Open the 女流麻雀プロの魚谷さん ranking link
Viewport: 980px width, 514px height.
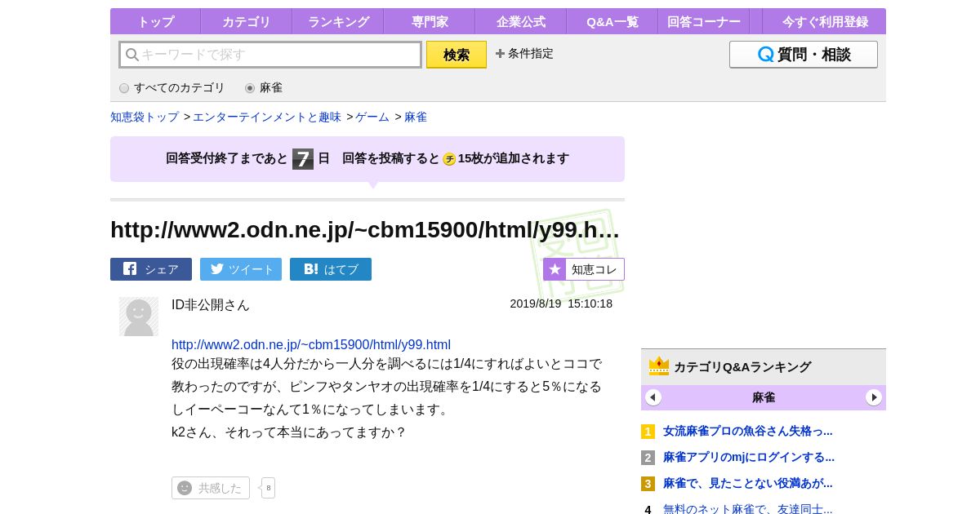click(x=747, y=431)
